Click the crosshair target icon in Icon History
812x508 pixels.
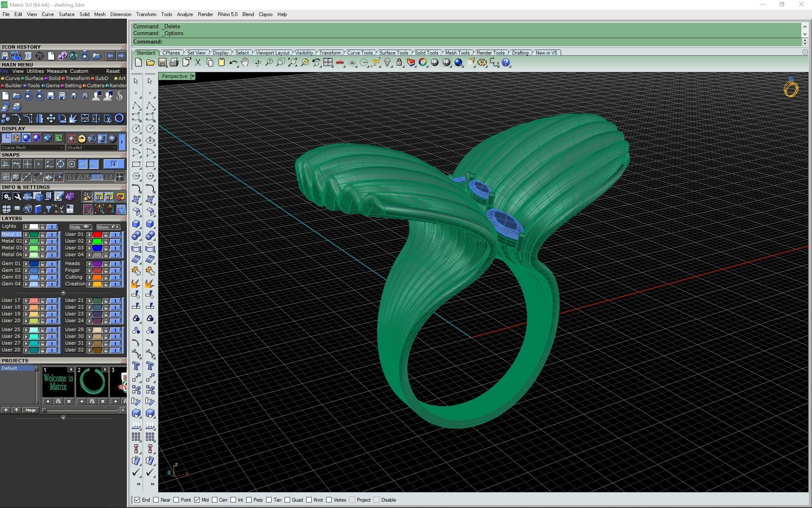pyautogui.click(x=39, y=56)
